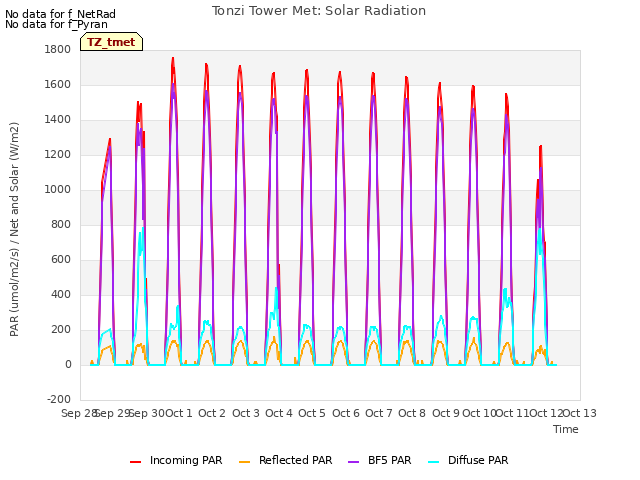Click the cyan Diffuse PAR spike on Sep 29
The width and height of the screenshot is (640, 480).
[143, 229]
